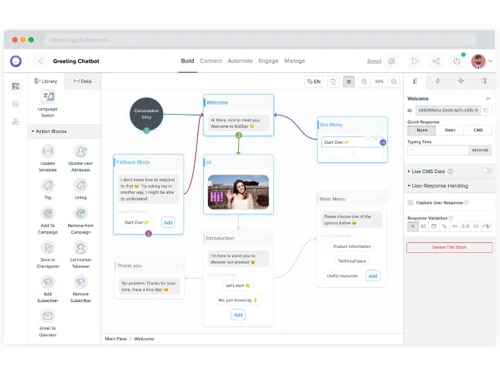Collapse the User Response Handling section
500x375 pixels.
pyautogui.click(x=438, y=186)
